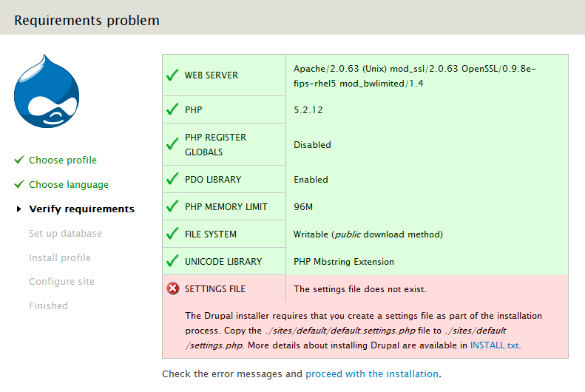Click the FILE SYSTEM label
This screenshot has height=392, width=585.
coord(211,234)
